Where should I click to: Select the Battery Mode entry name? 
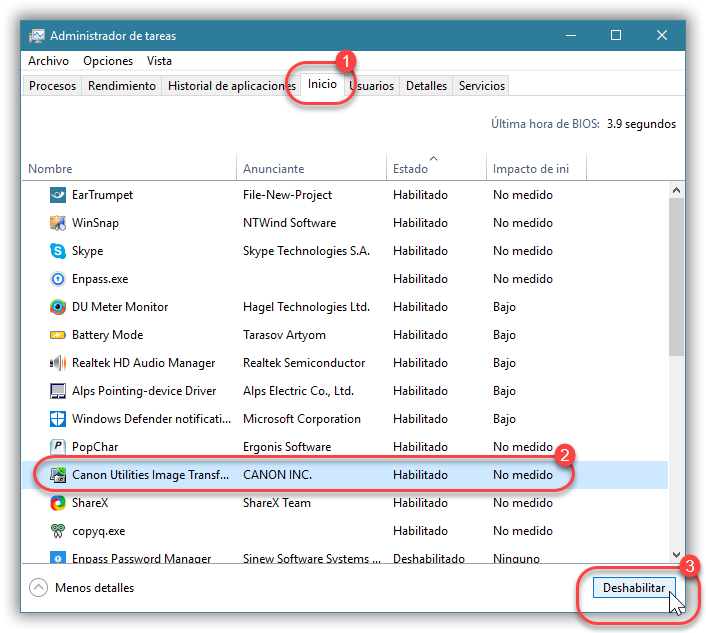[x=107, y=335]
